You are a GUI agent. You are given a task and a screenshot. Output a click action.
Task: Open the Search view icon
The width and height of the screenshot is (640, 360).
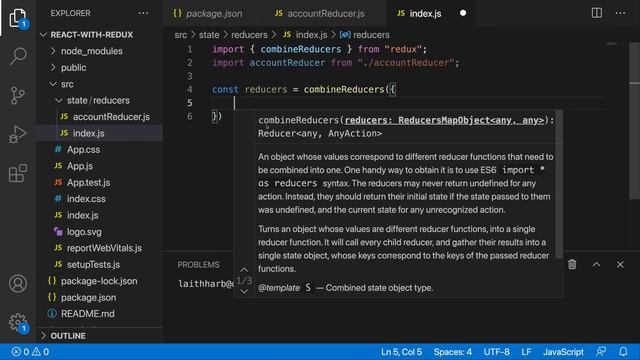pos(18,56)
